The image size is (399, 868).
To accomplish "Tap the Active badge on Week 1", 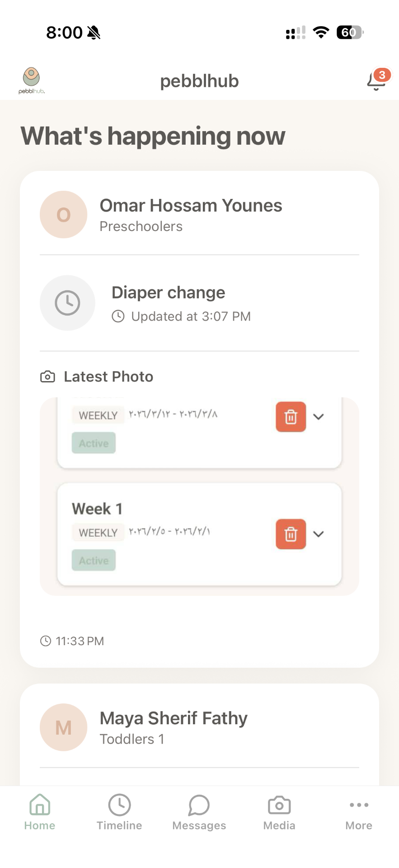I will point(94,561).
